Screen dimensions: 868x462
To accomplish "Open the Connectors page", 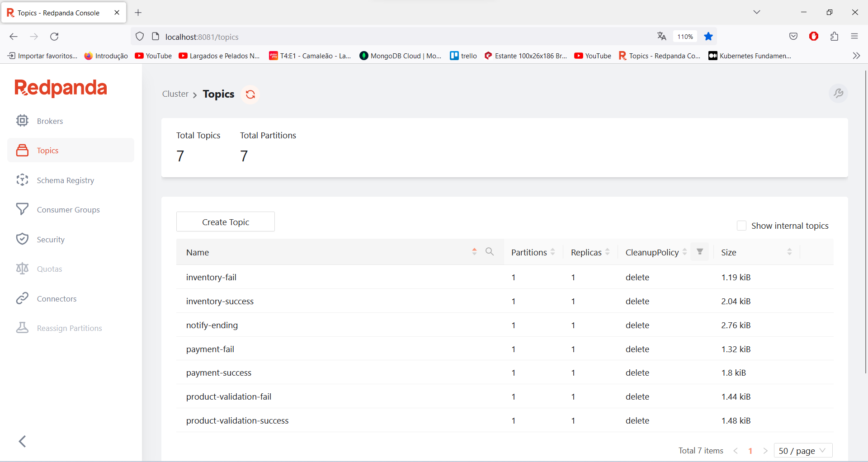I will (x=57, y=299).
